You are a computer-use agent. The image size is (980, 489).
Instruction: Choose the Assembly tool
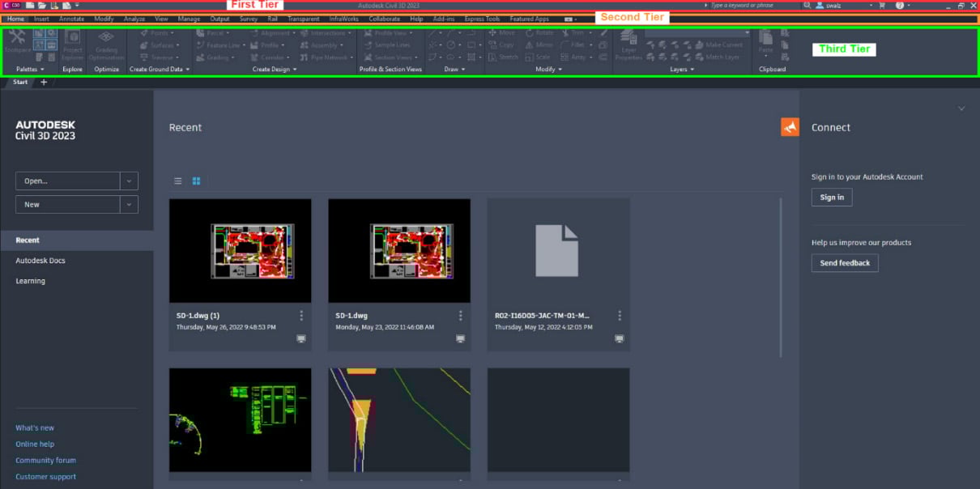tap(321, 45)
